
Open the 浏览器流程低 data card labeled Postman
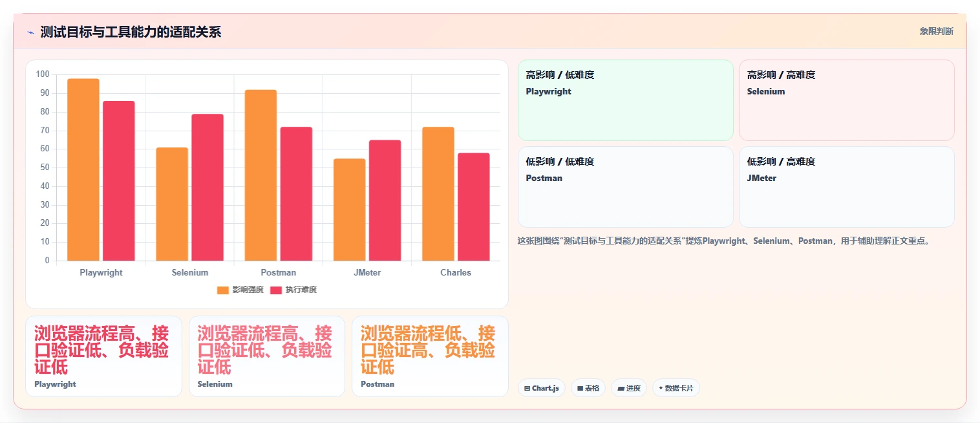point(430,356)
